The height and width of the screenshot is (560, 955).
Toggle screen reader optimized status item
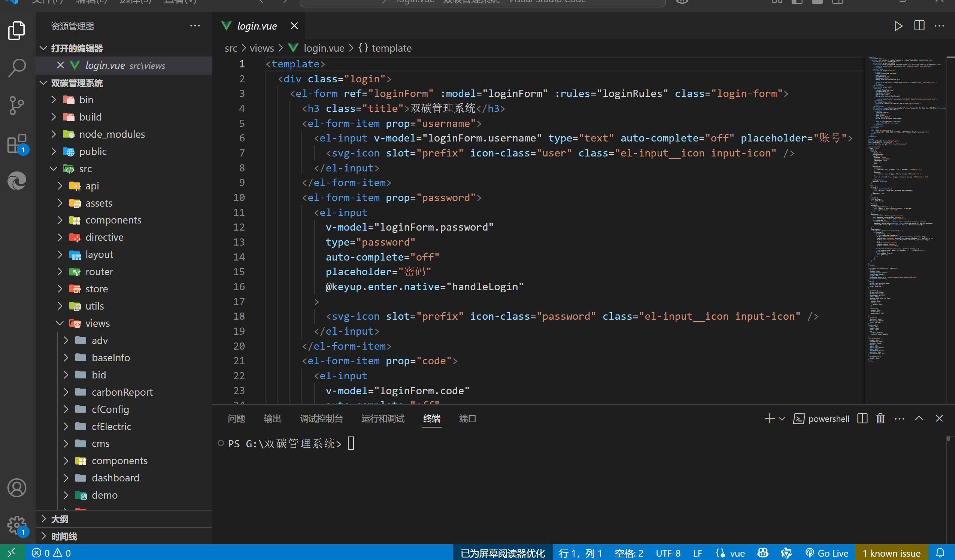503,553
